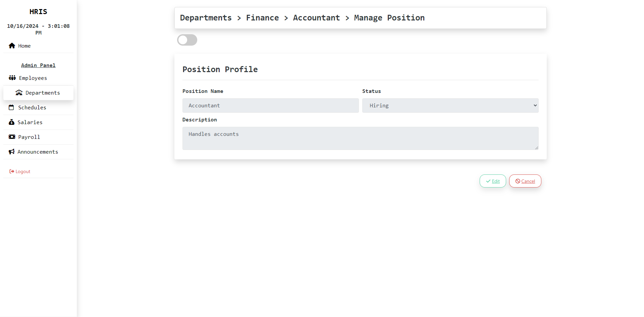The width and height of the screenshot is (644, 317).
Task: Click the Logout arrow icon
Action: coord(12,171)
